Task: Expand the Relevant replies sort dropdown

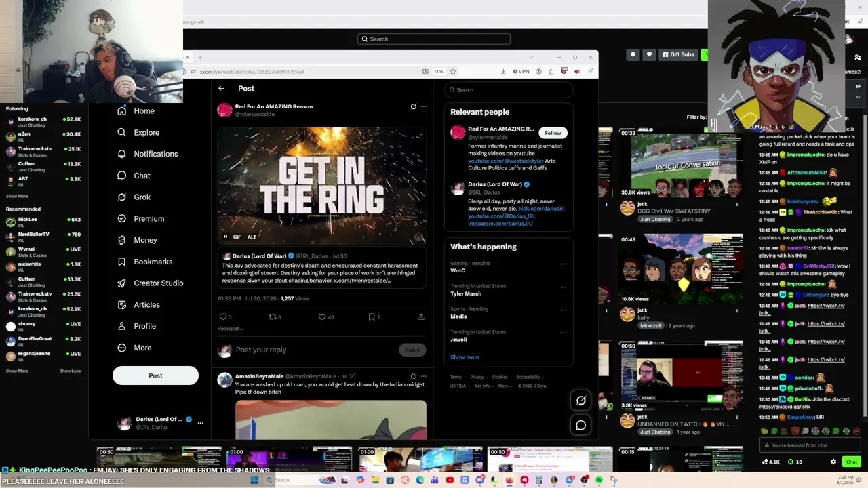Action: [x=230, y=329]
